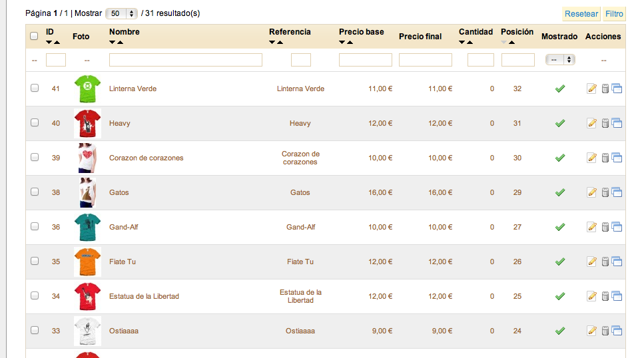
Task: Edit the Linterna Verde product via pencil icon
Action: tap(591, 89)
